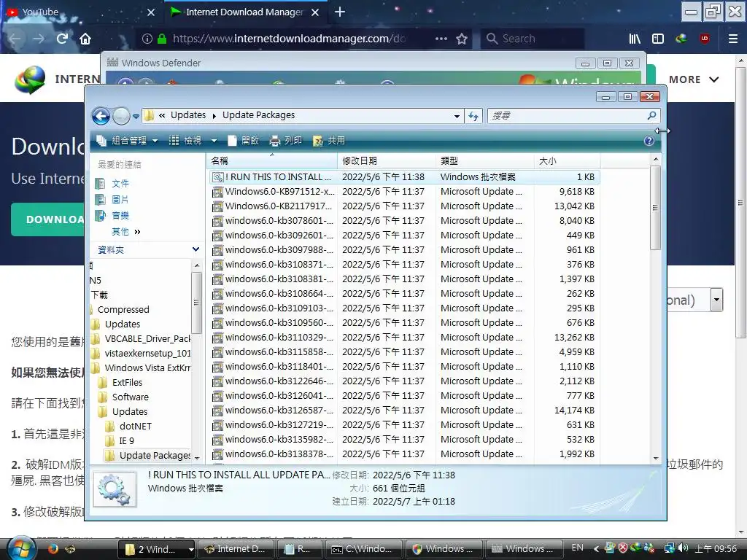Click the 共用 share toolbar button
This screenshot has height=560, width=747.
click(x=329, y=141)
